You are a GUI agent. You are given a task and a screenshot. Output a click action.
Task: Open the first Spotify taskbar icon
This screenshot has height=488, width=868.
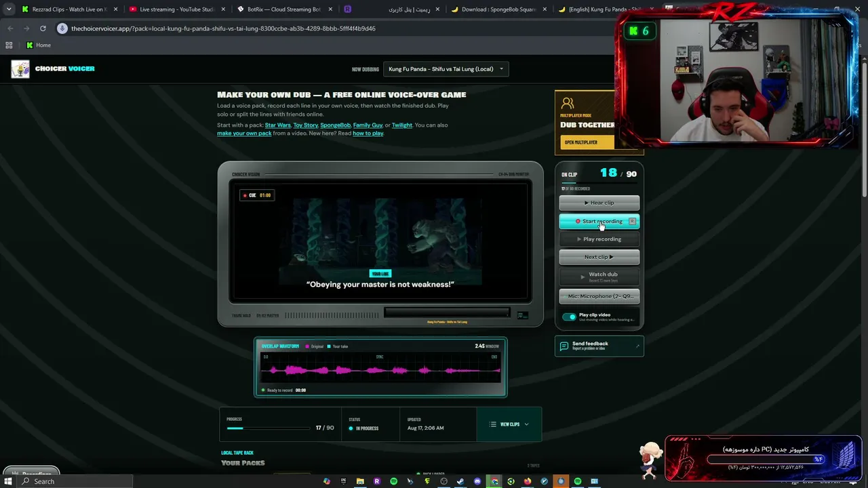click(x=393, y=481)
